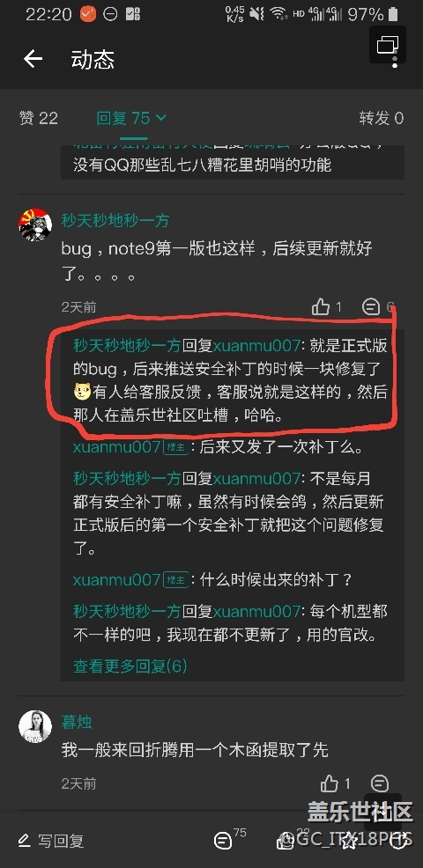
Task: Go back using the arrow icon
Action: [33, 59]
